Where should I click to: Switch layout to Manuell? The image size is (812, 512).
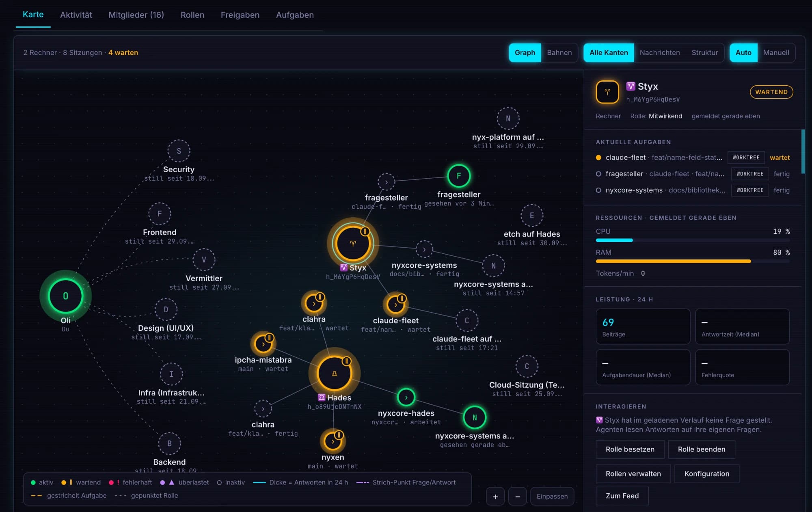click(776, 52)
